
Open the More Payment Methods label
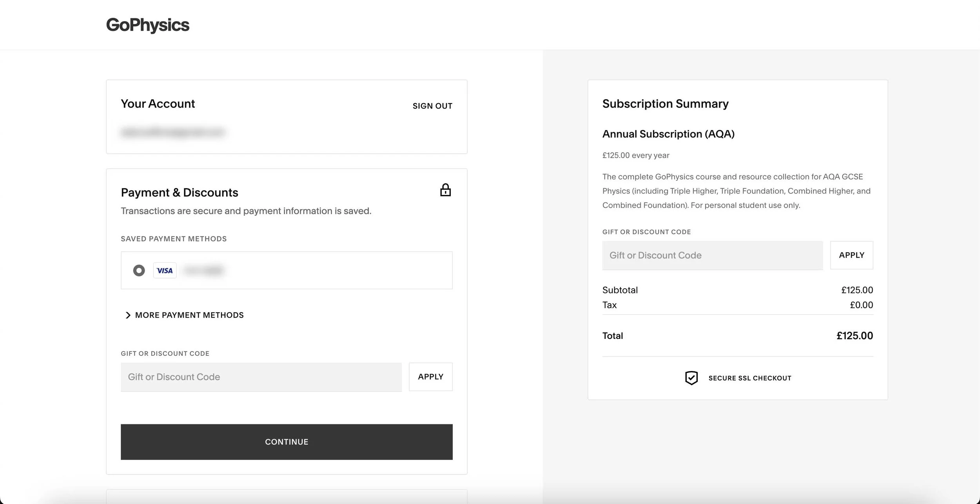coord(189,315)
